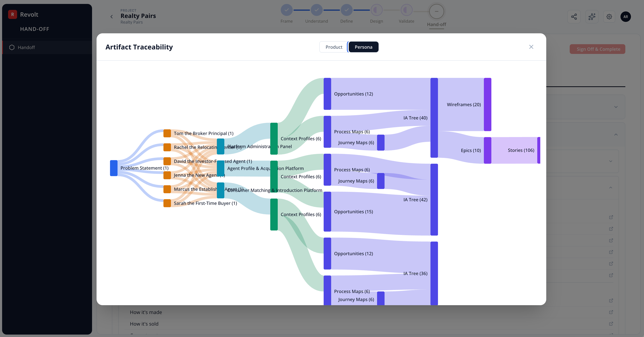The width and height of the screenshot is (644, 337).
Task: Select the Frame stage step
Action: pyautogui.click(x=286, y=10)
